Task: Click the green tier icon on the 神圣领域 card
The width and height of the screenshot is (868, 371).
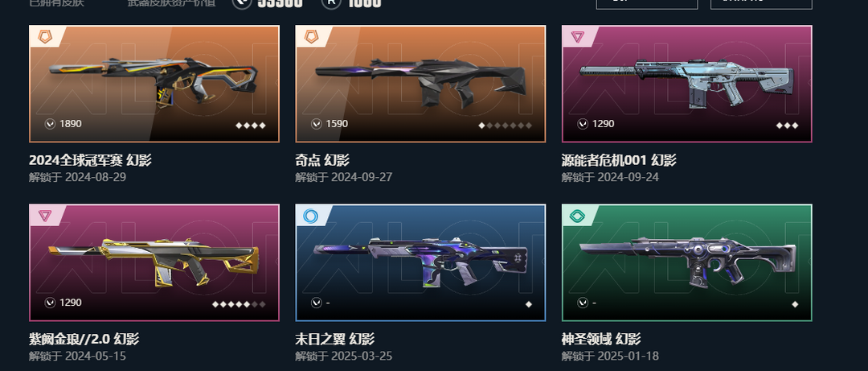Action: (x=577, y=216)
